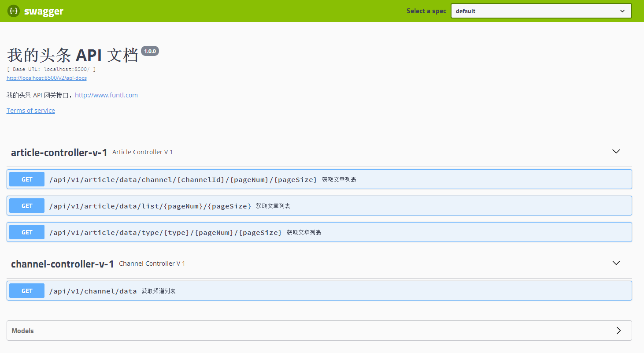Click the swagger brand text in header

coord(44,11)
